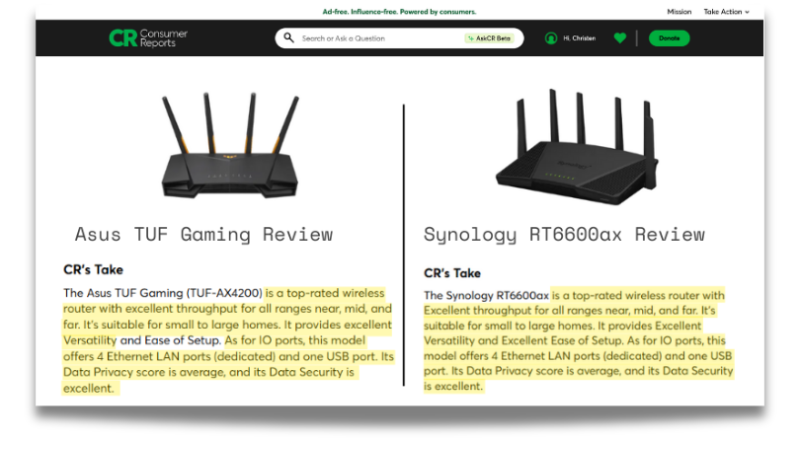Screen dimensions: 800x454
Task: Click the Synology RT6600ax router image
Action: (x=577, y=147)
